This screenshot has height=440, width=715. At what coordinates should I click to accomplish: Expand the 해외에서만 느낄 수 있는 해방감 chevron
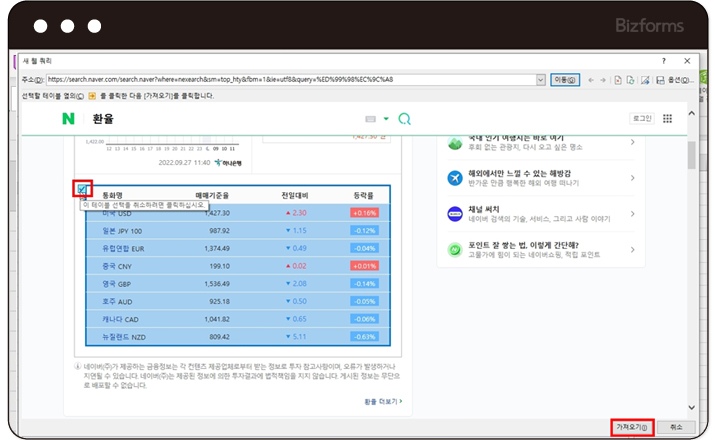pos(632,177)
